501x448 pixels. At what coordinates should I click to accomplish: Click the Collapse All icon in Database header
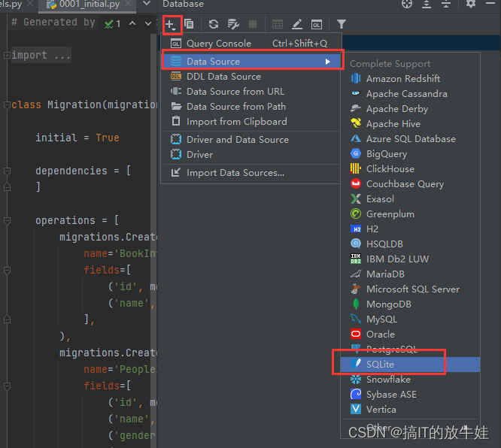coord(446,4)
